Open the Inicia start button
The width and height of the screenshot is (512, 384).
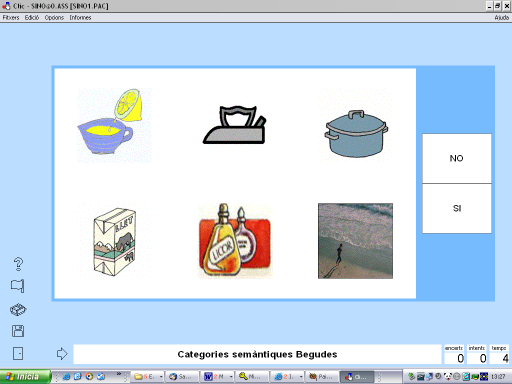[x=25, y=377]
